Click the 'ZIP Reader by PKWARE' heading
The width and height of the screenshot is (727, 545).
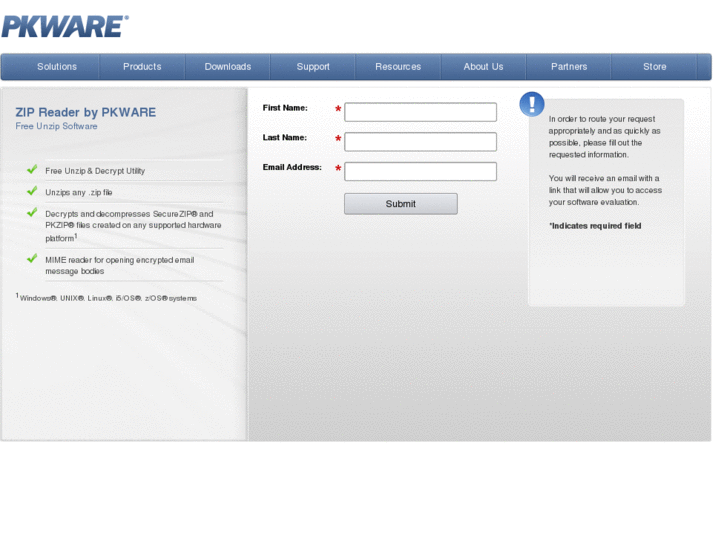pyautogui.click(x=86, y=112)
